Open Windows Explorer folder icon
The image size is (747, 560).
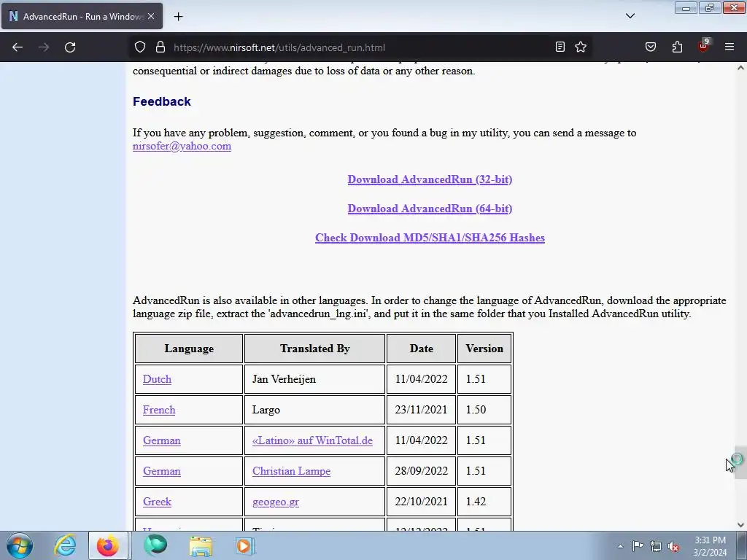201,545
